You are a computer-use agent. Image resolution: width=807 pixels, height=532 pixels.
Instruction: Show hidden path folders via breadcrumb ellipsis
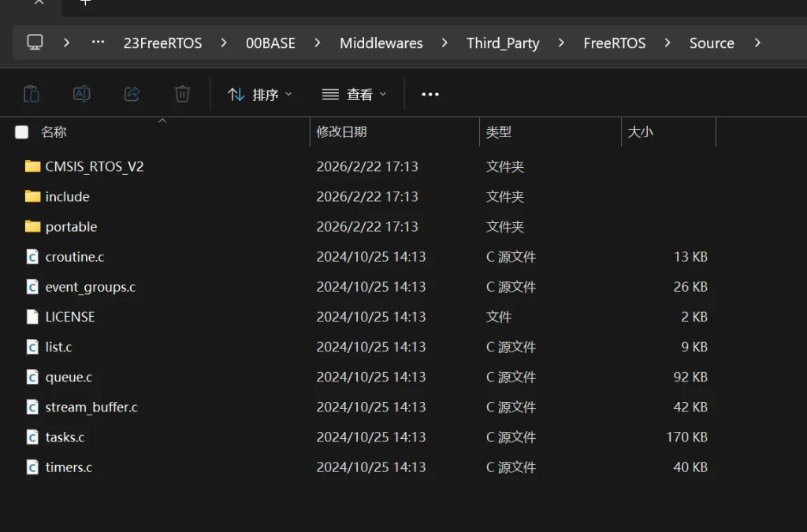click(x=98, y=43)
